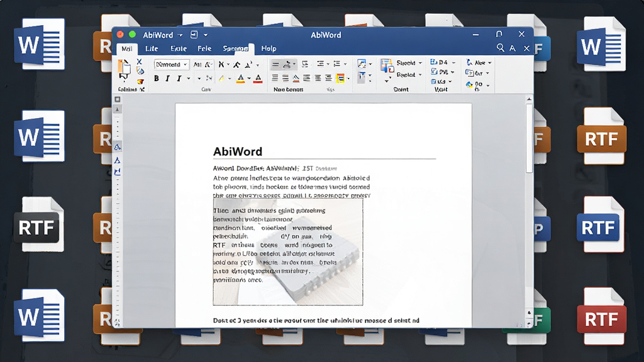Click the highlighter pen icon
644x362 pixels.
(221, 78)
